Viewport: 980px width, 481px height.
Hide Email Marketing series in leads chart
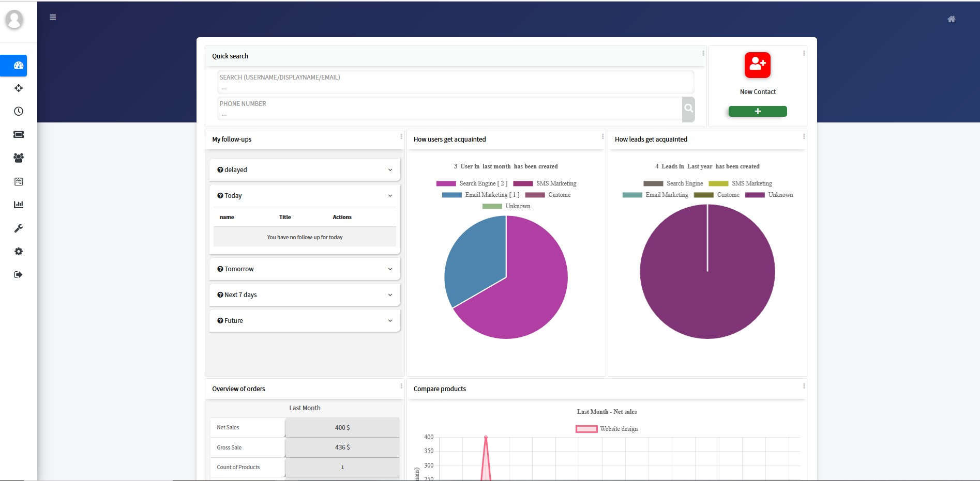pos(666,195)
